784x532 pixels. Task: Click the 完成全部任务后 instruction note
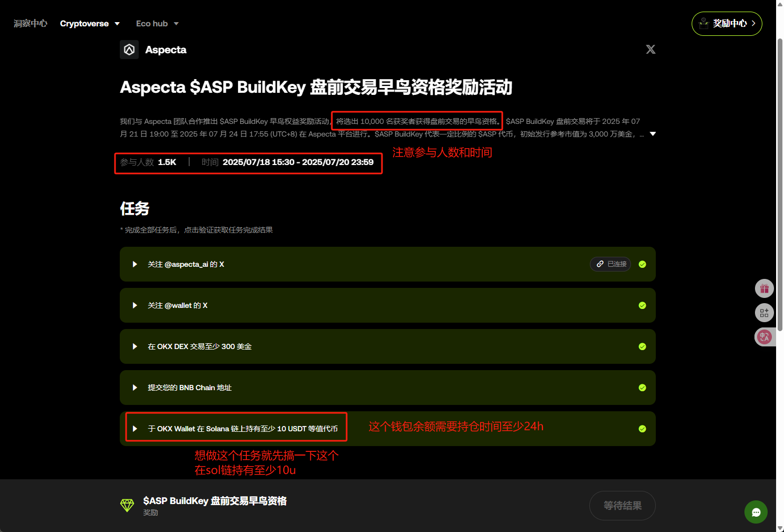click(x=196, y=230)
